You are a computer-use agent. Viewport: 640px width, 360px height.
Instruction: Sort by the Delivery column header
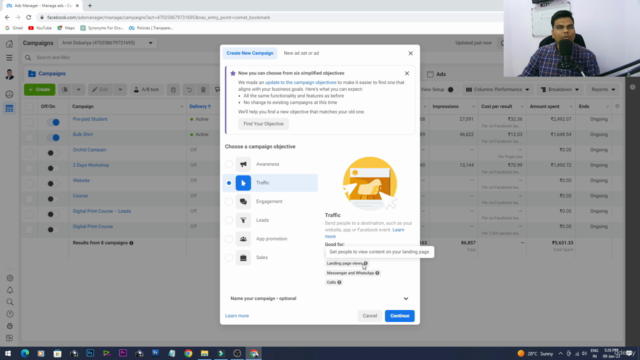pos(200,107)
